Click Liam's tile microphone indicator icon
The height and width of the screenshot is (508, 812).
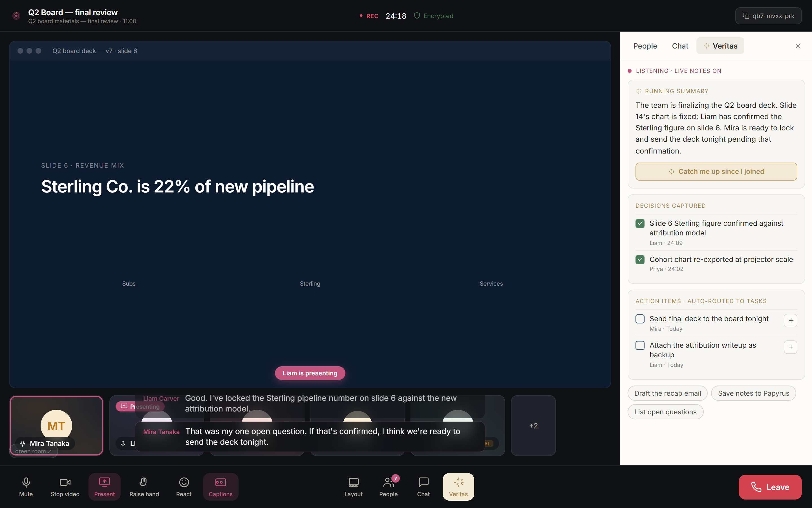(123, 443)
